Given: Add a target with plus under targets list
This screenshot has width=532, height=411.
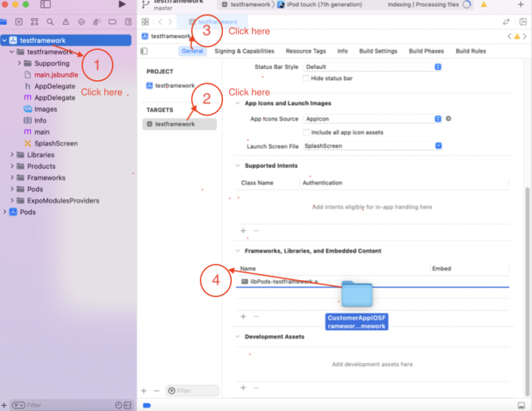Looking at the screenshot, I should point(144,391).
